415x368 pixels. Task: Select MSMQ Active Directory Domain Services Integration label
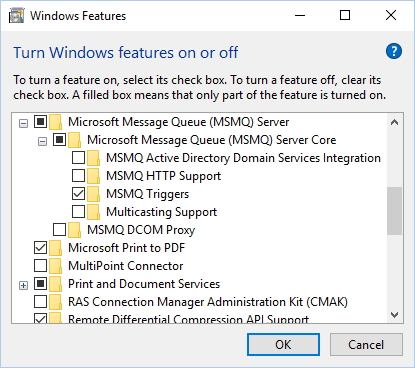click(x=243, y=158)
